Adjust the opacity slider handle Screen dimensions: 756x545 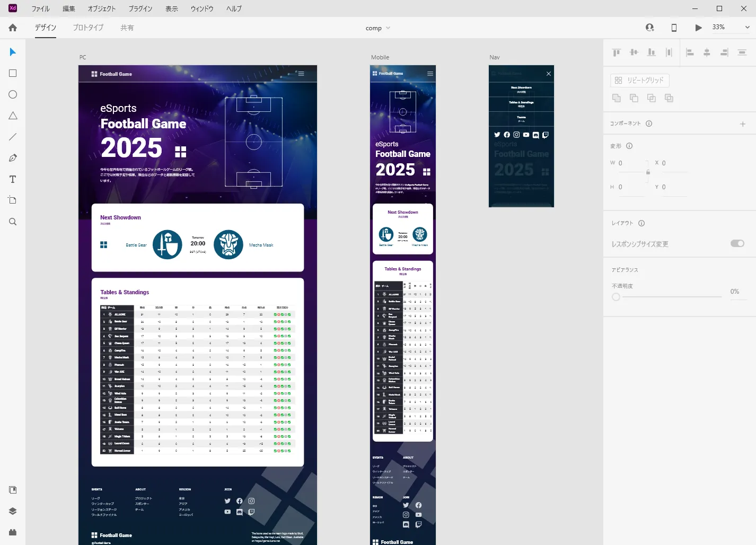point(616,297)
